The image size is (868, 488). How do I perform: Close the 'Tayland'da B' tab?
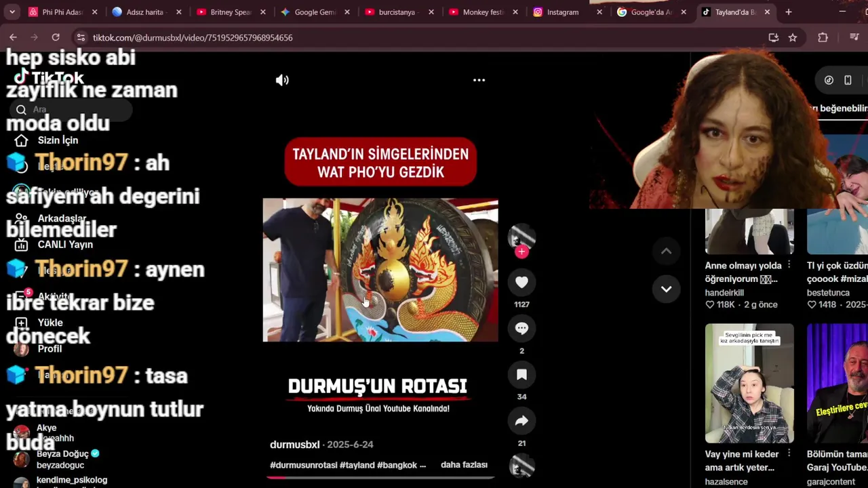[768, 12]
